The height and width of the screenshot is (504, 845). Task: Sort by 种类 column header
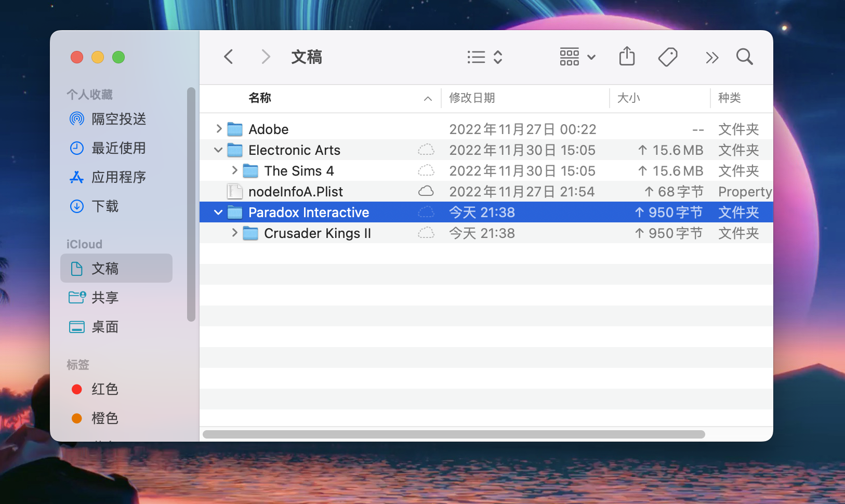coord(729,98)
